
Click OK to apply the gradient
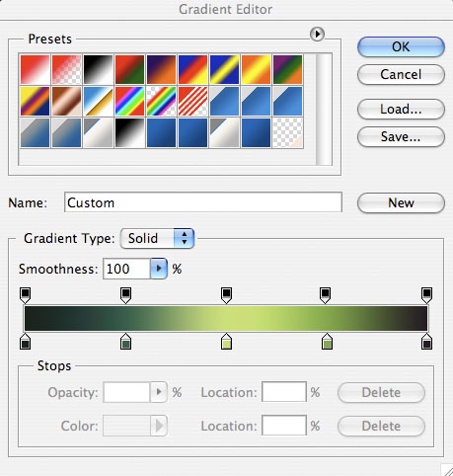pos(401,47)
